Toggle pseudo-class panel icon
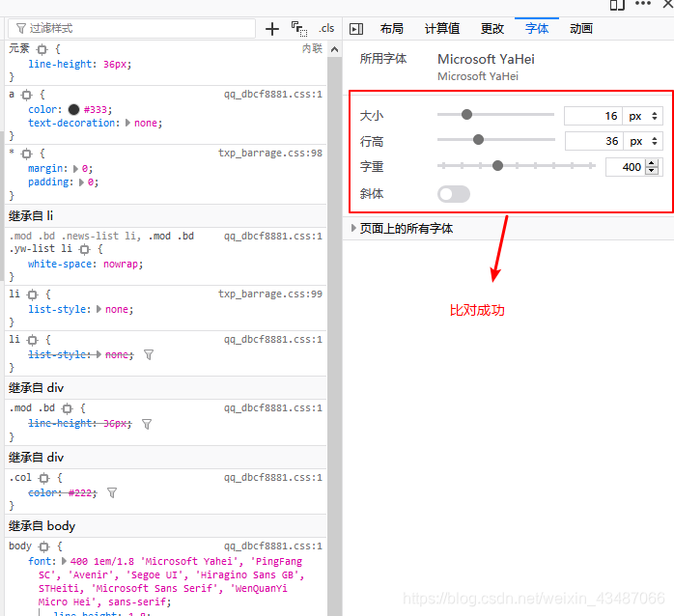 [299, 29]
